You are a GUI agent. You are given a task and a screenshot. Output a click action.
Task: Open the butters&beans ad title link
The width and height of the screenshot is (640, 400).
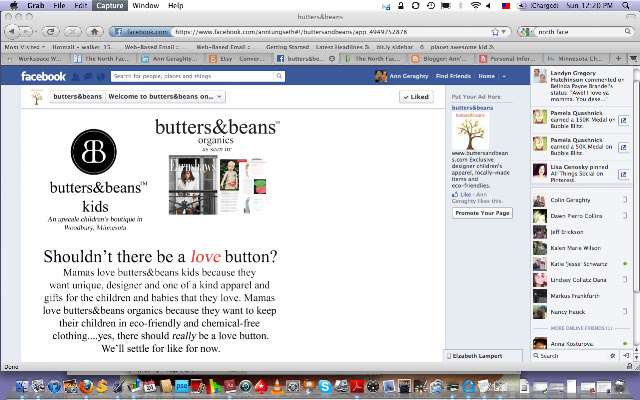coord(472,108)
